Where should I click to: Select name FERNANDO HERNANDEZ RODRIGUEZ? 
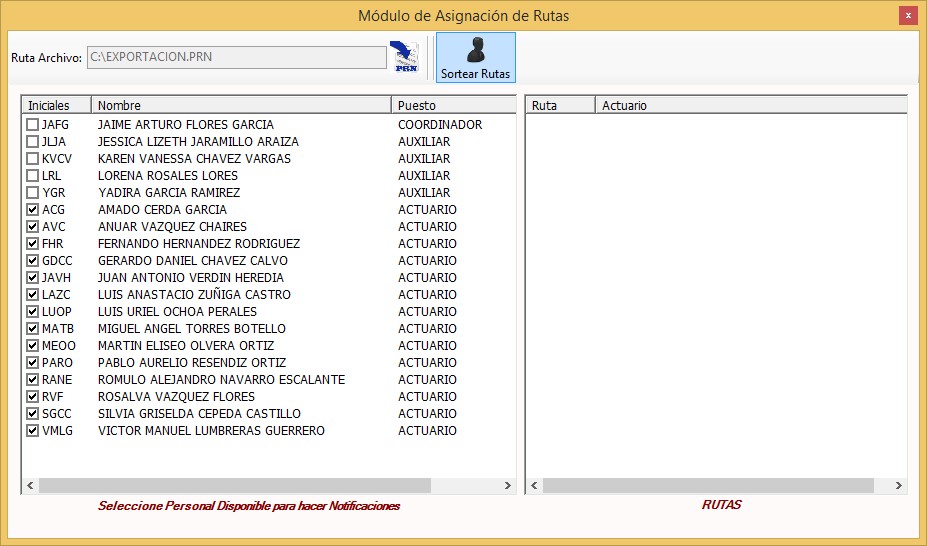coord(199,243)
